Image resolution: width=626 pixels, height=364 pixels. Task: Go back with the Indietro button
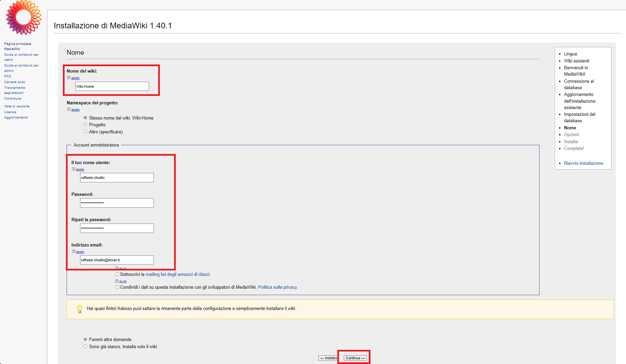click(x=328, y=358)
